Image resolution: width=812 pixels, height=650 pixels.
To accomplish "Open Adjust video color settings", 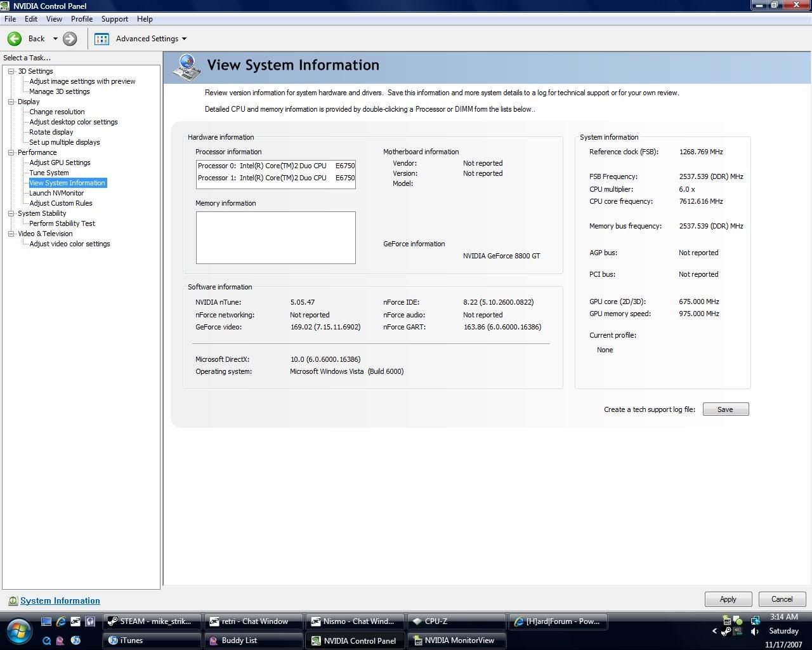I will [x=70, y=244].
